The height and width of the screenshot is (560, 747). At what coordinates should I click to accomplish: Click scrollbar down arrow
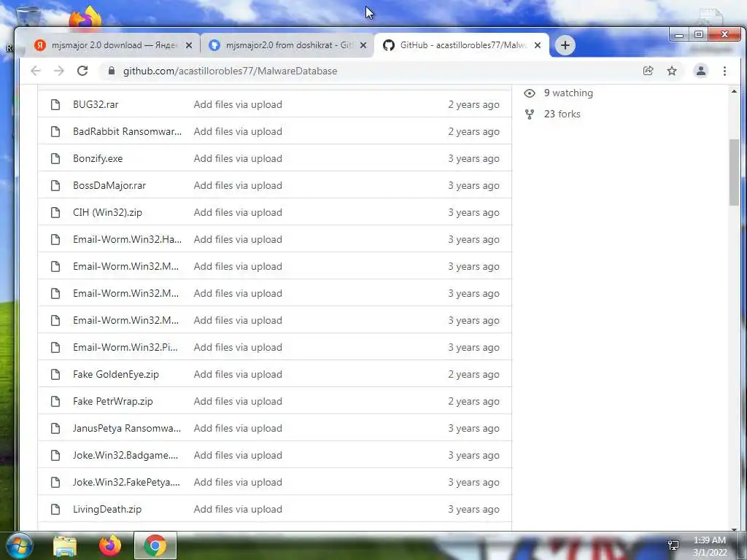point(734,528)
